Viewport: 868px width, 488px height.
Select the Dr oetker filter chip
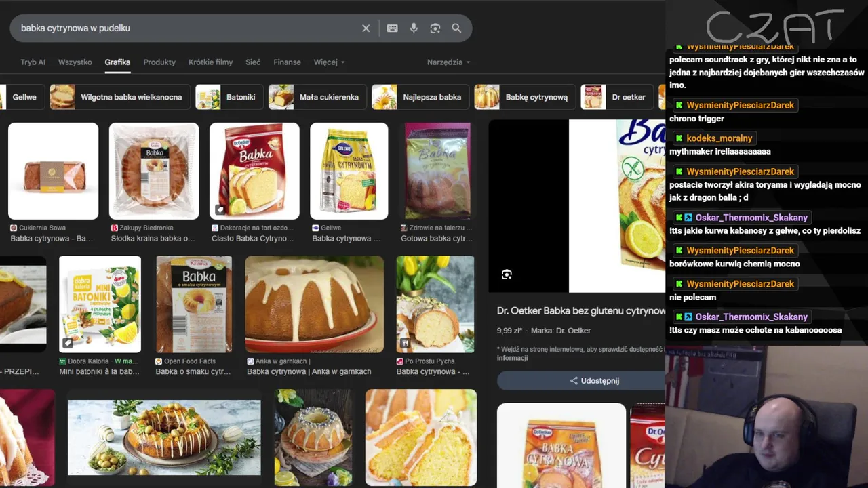click(x=618, y=97)
